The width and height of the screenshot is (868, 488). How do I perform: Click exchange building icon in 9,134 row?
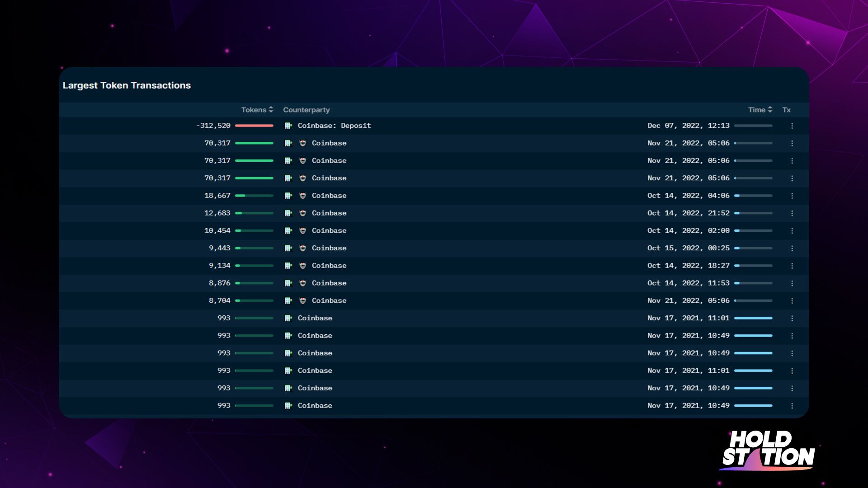tap(288, 266)
